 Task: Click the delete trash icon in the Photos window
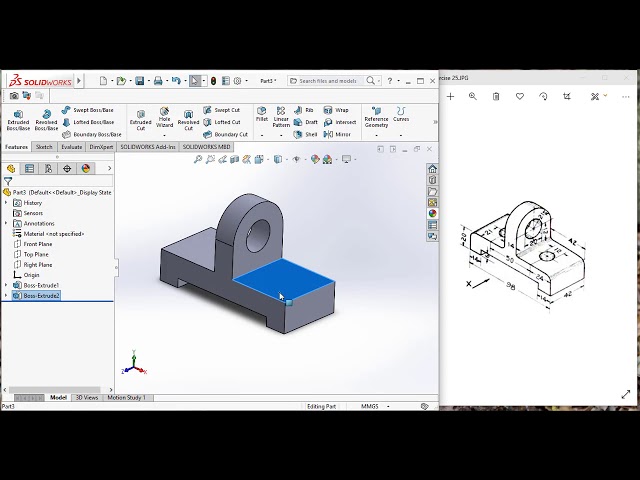[x=496, y=96]
